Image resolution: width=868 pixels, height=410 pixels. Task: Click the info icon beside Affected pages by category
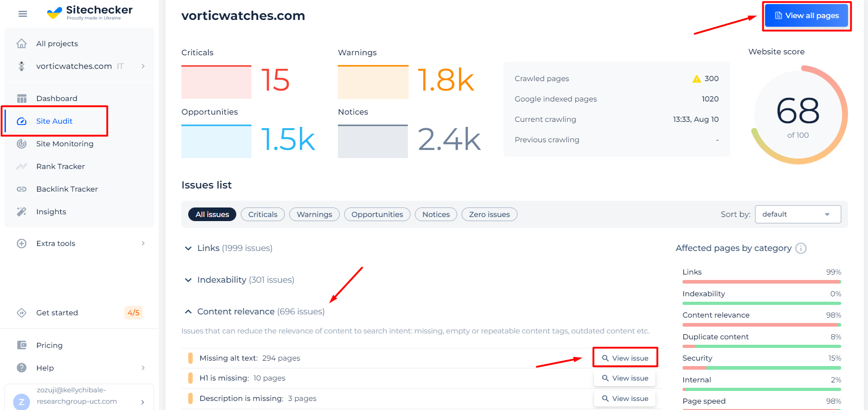tap(801, 248)
